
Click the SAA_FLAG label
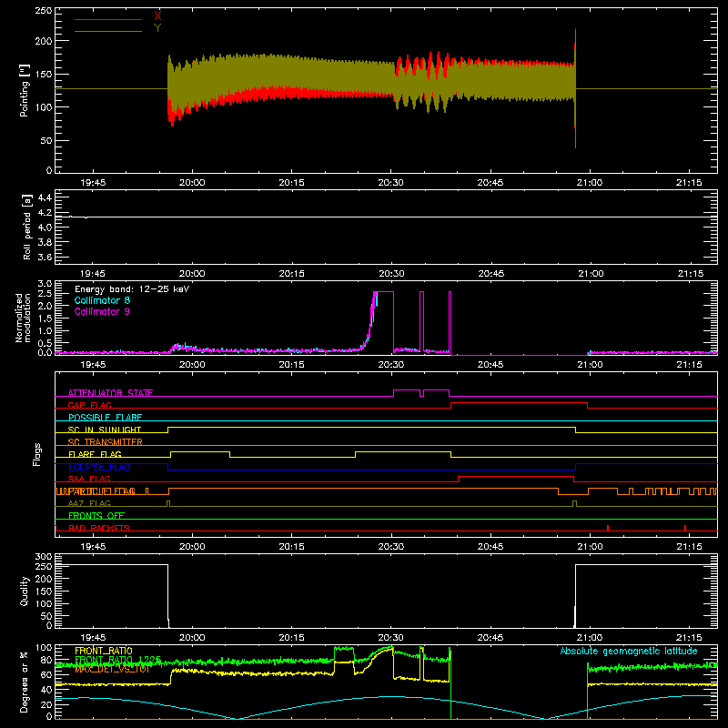click(89, 479)
